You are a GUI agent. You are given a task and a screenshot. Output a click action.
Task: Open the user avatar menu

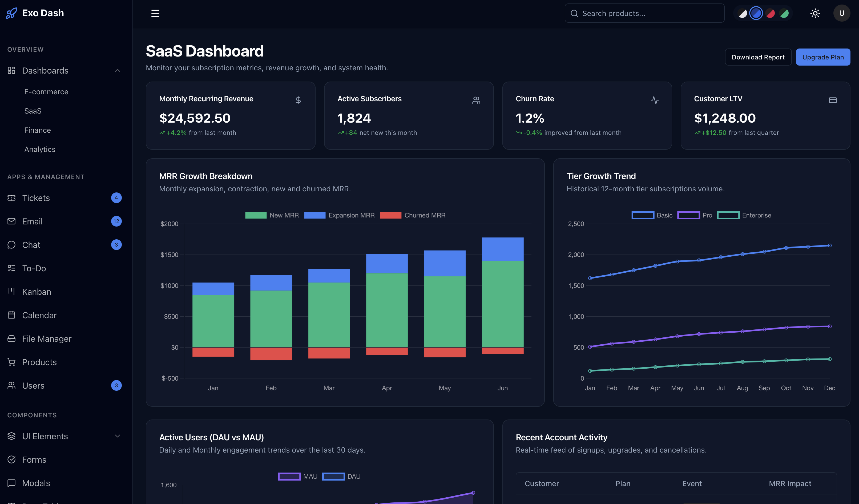[842, 13]
